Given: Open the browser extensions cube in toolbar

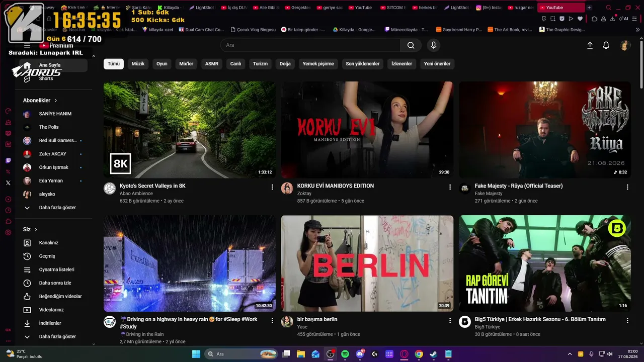Looking at the screenshot, I should tap(594, 19).
